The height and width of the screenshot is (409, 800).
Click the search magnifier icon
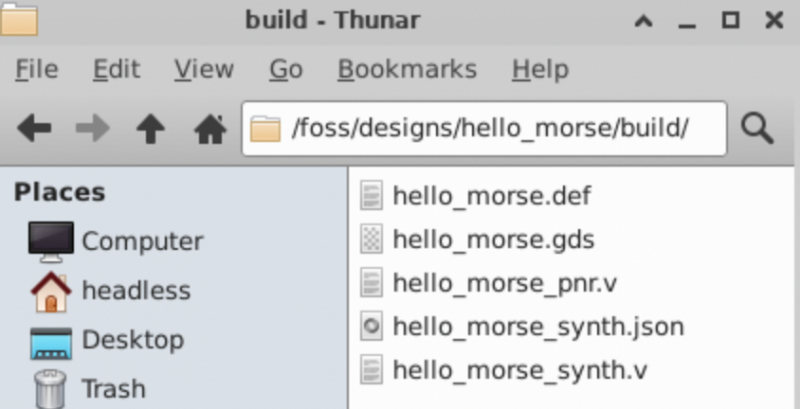point(758,128)
